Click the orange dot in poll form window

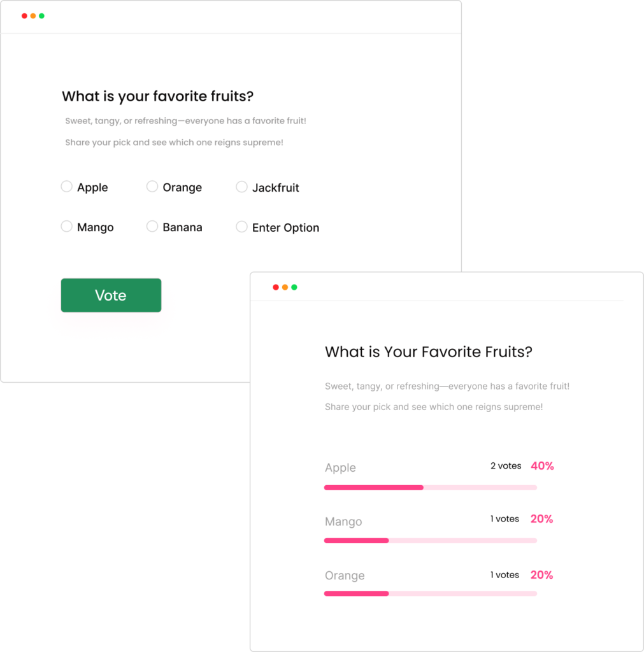[33, 16]
